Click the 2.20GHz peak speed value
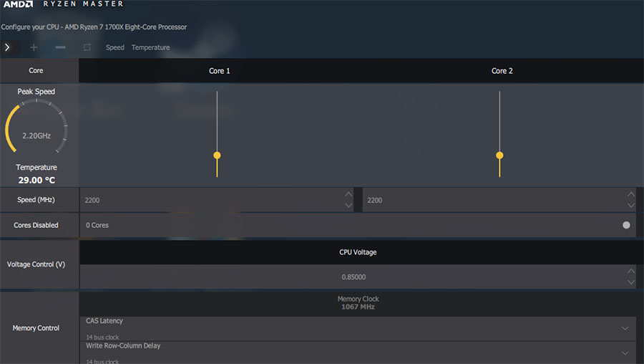The height and width of the screenshot is (364, 644). (36, 135)
